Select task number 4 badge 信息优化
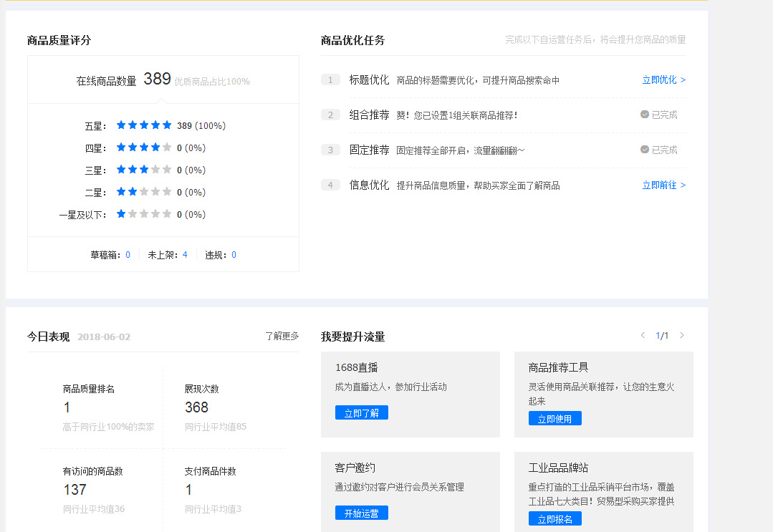Viewport: 773px width, 532px height. click(330, 185)
